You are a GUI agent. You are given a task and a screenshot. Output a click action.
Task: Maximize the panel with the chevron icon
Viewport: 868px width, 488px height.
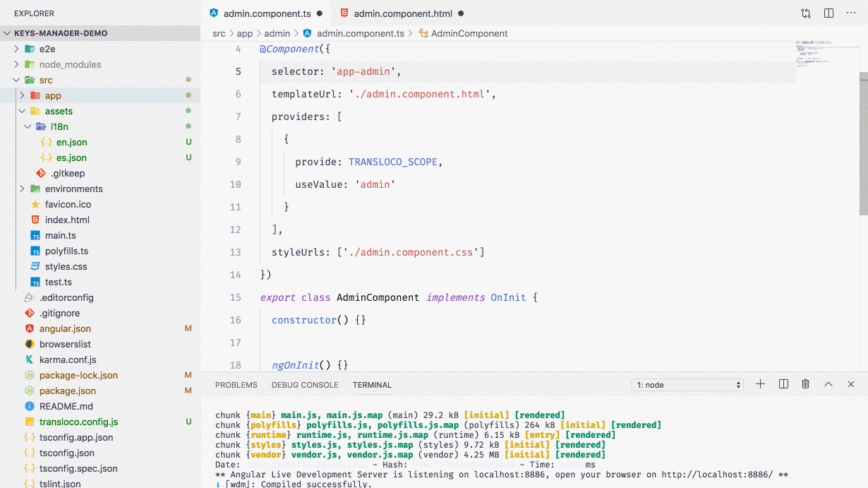[x=828, y=383]
